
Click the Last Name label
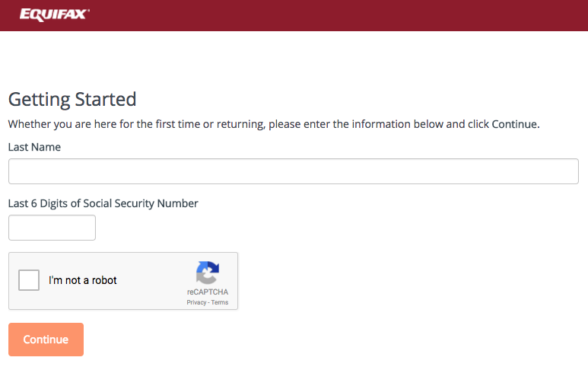coord(34,147)
